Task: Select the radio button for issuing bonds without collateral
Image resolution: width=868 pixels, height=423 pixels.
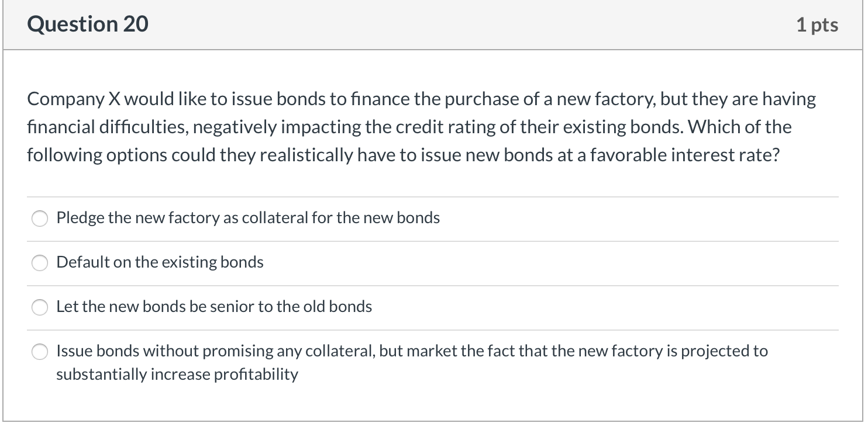Action: (40, 352)
